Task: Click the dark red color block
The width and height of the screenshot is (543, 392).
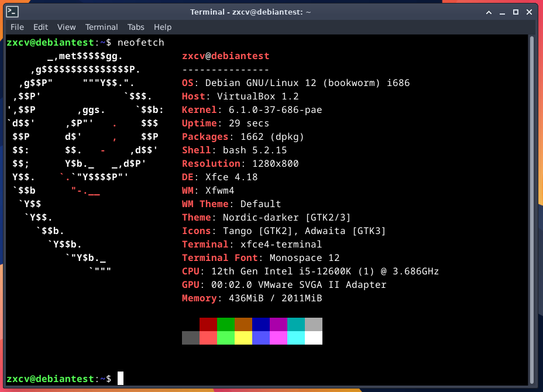Action: (x=208, y=325)
